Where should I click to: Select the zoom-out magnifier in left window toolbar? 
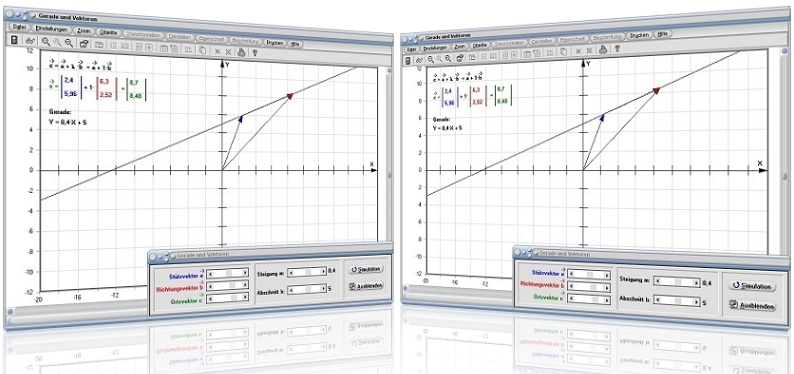tap(69, 43)
